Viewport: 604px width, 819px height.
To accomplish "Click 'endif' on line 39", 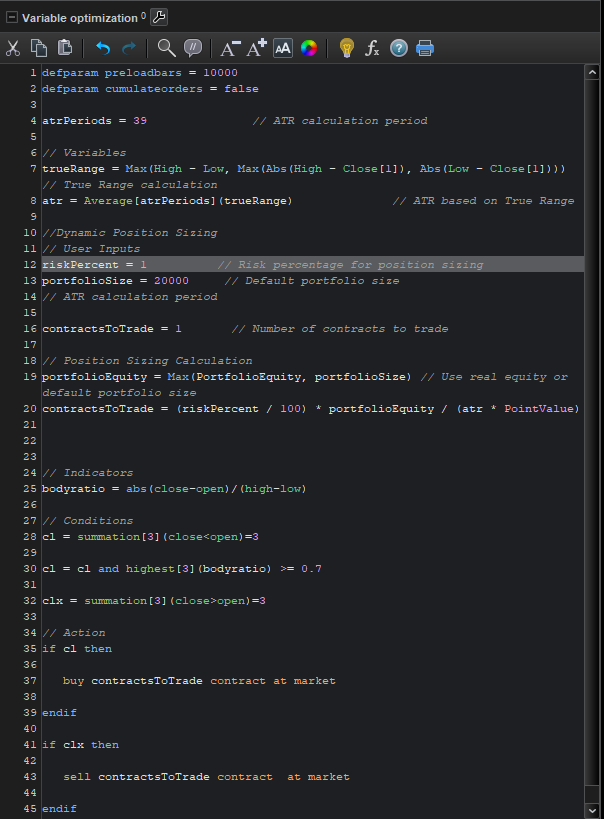I will coord(59,712).
